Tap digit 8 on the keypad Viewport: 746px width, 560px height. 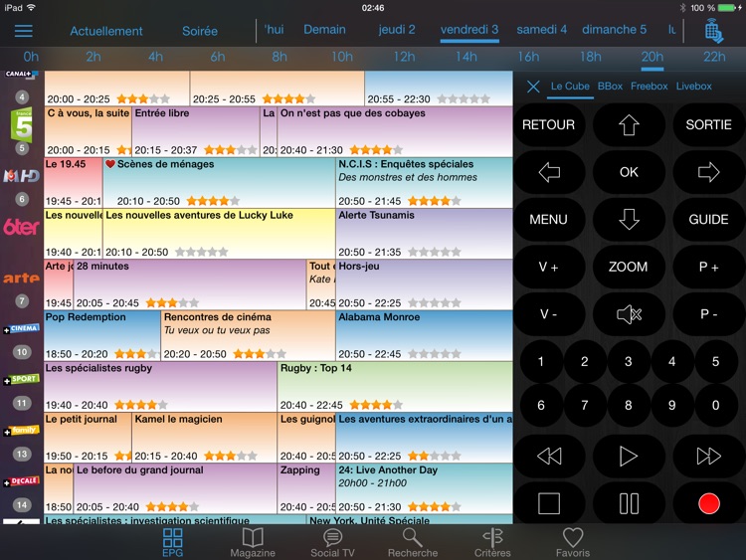pyautogui.click(x=628, y=406)
